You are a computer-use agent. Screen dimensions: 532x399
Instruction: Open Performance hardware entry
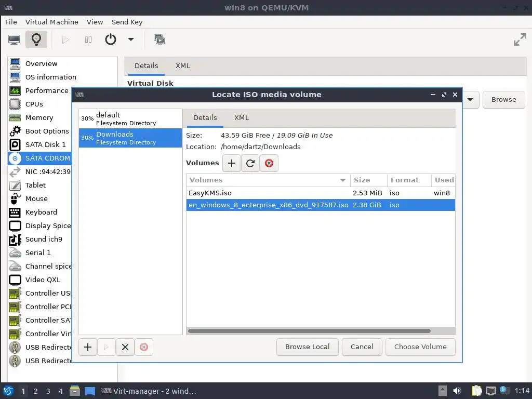[40, 90]
